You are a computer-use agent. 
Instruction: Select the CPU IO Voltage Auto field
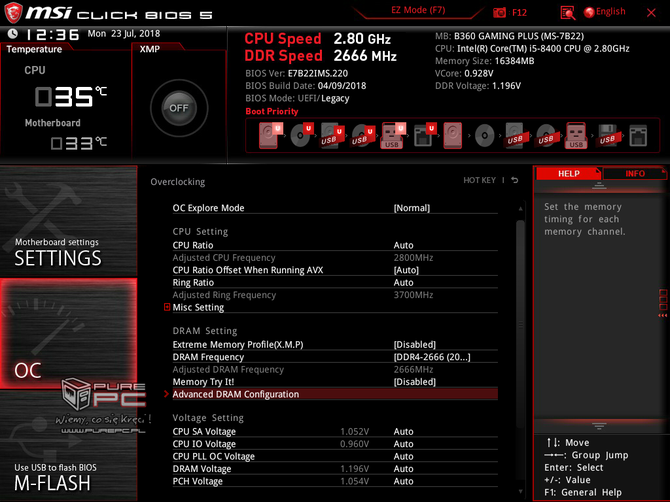[403, 444]
